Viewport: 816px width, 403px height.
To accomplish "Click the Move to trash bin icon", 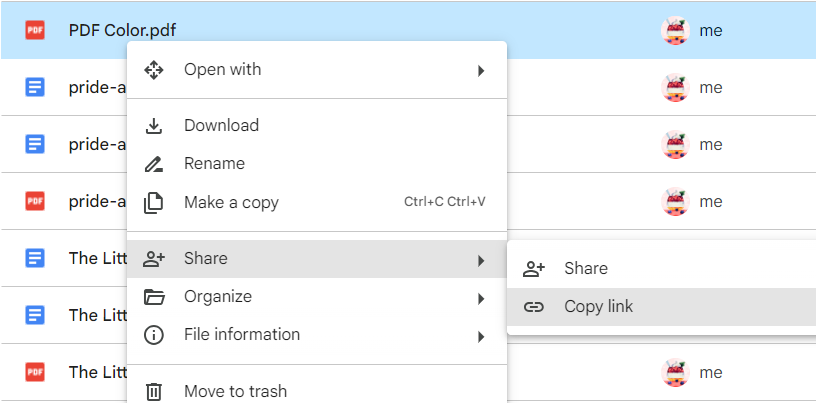I will pyautogui.click(x=154, y=391).
